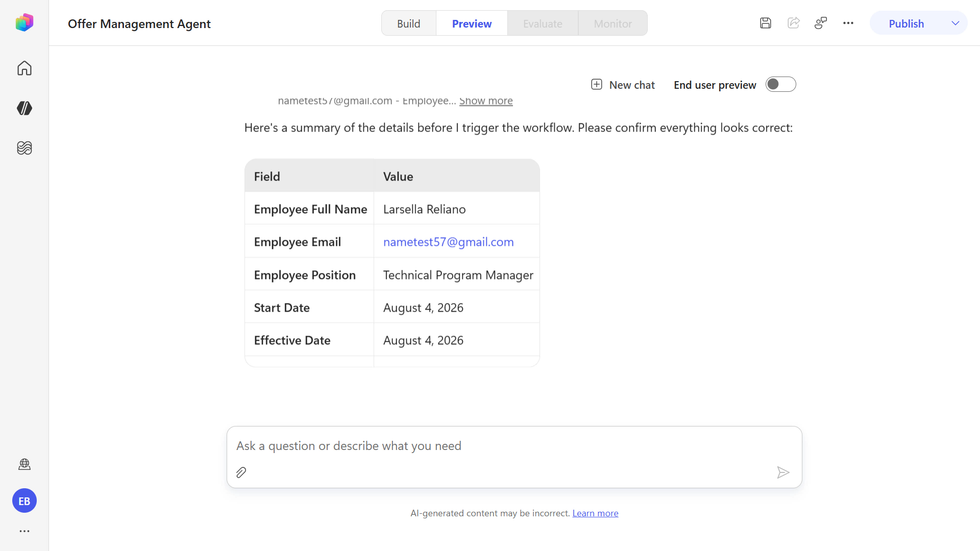Expand the Publish dropdown chevron
The height and width of the screenshot is (551, 980).
pyautogui.click(x=955, y=23)
